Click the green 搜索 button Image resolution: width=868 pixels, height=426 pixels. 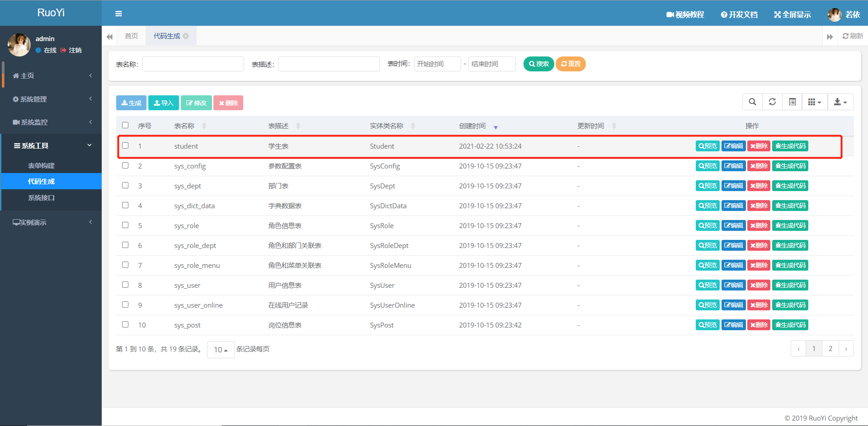pyautogui.click(x=538, y=64)
